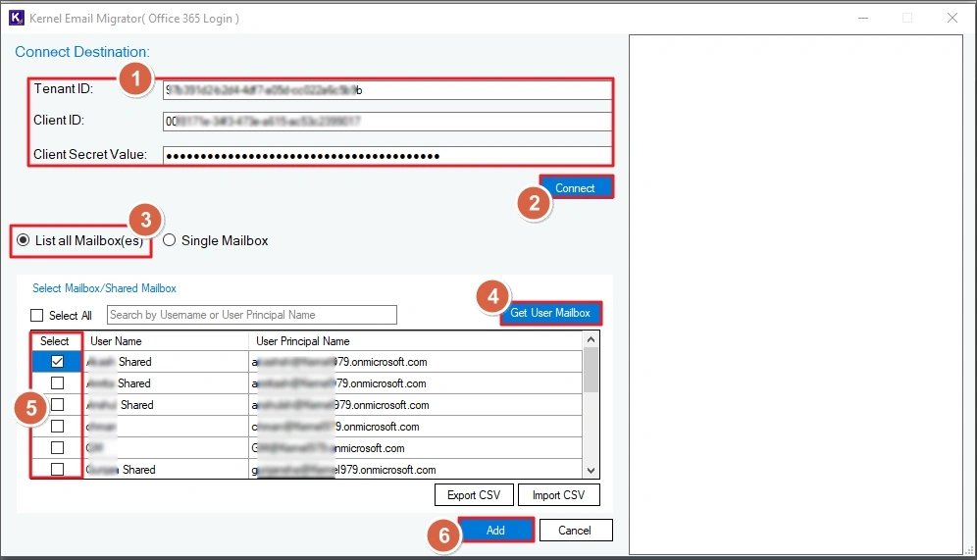Click the Kernel app logo icon
The height and width of the screenshot is (560, 977).
click(x=17, y=18)
